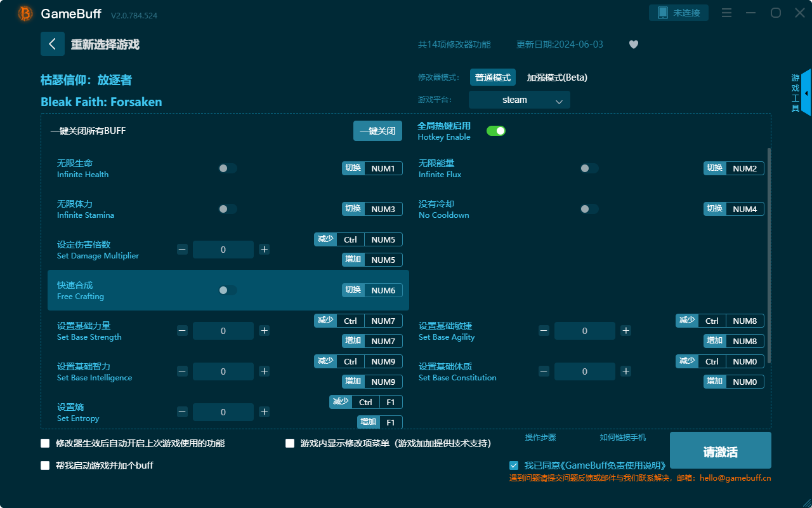Click the NUM1 hotkey for Infinite Health

[383, 168]
